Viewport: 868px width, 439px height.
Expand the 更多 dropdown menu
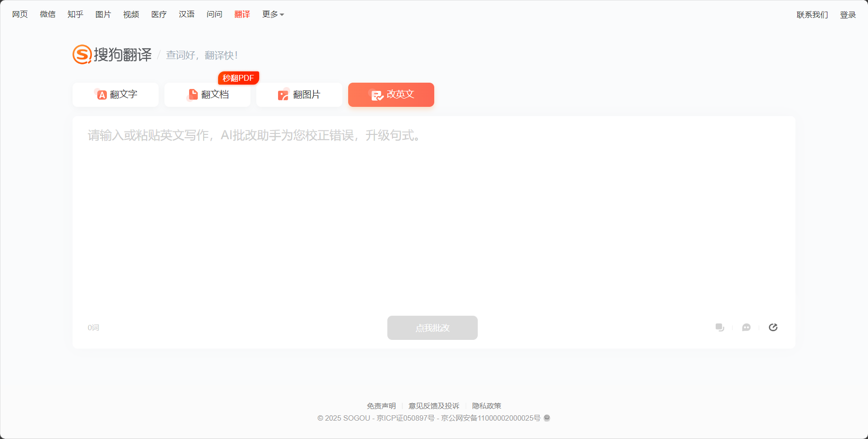273,15
